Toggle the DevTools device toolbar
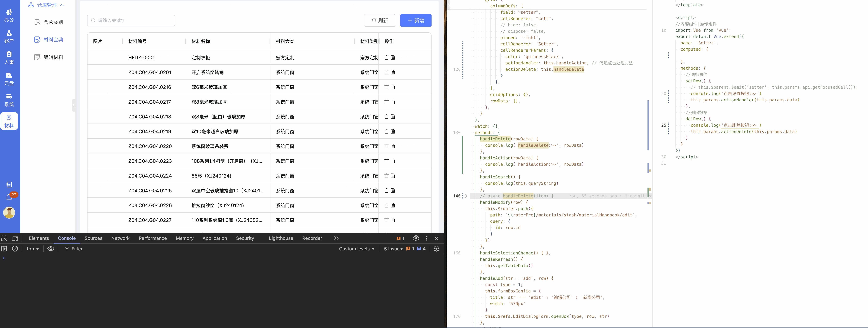The height and width of the screenshot is (328, 868). pyautogui.click(x=15, y=238)
